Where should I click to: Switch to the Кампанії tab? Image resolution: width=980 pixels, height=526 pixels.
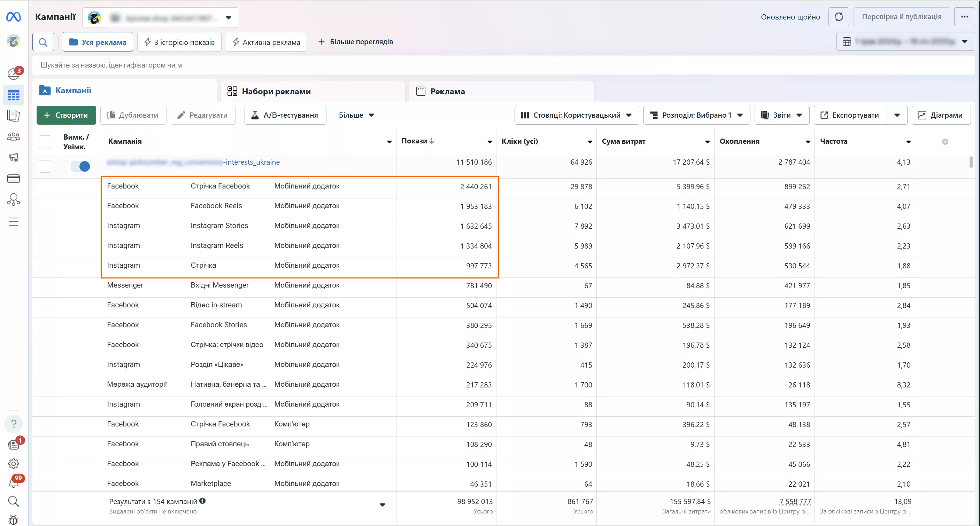coord(124,91)
